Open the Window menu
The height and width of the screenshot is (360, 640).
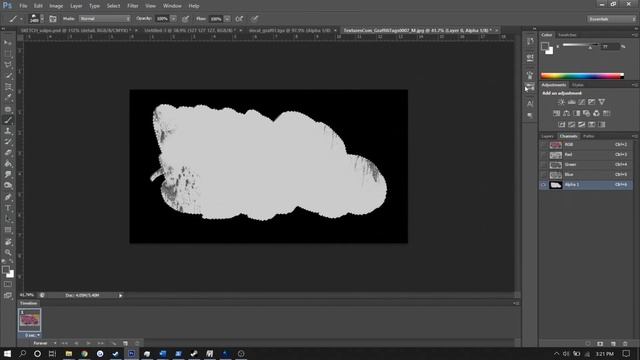pyautogui.click(x=172, y=6)
